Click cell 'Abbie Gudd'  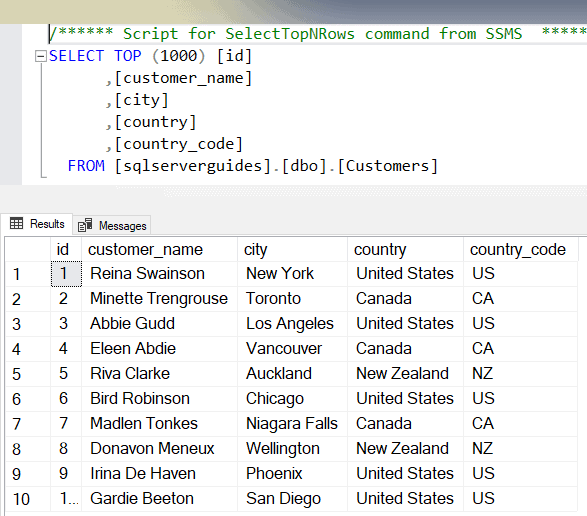click(159, 324)
